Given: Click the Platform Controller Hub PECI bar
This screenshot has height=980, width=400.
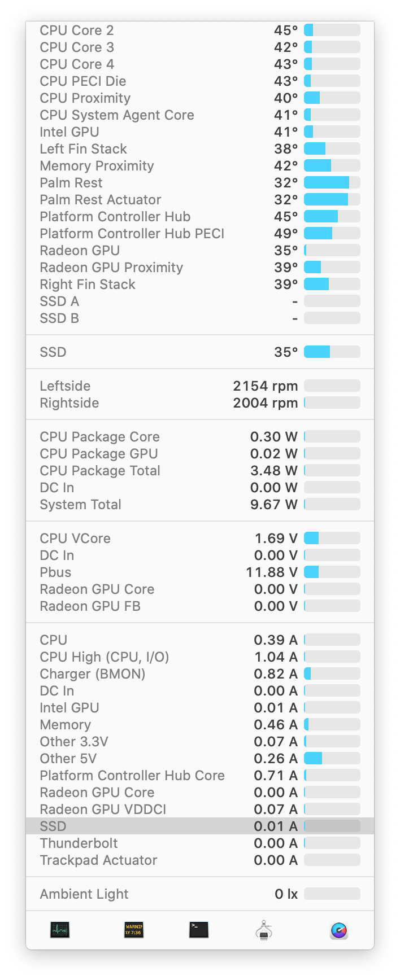Looking at the screenshot, I should point(332,234).
